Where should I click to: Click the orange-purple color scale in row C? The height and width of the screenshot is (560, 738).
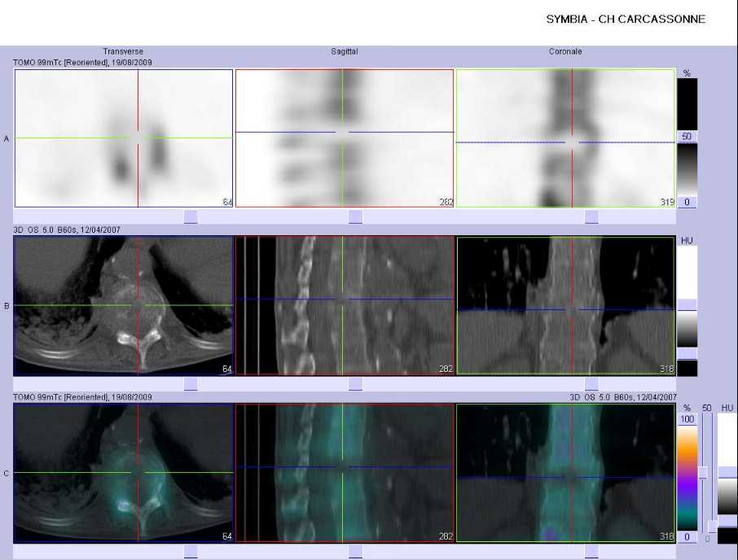pyautogui.click(x=687, y=478)
